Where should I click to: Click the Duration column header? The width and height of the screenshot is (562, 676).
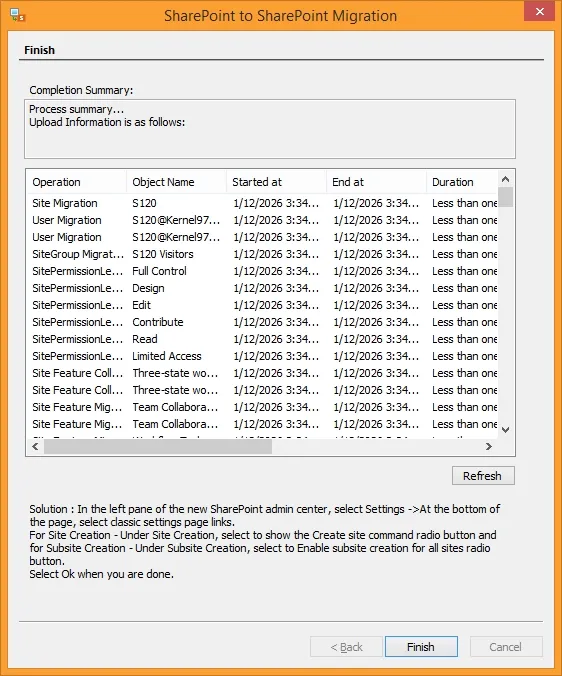(462, 182)
